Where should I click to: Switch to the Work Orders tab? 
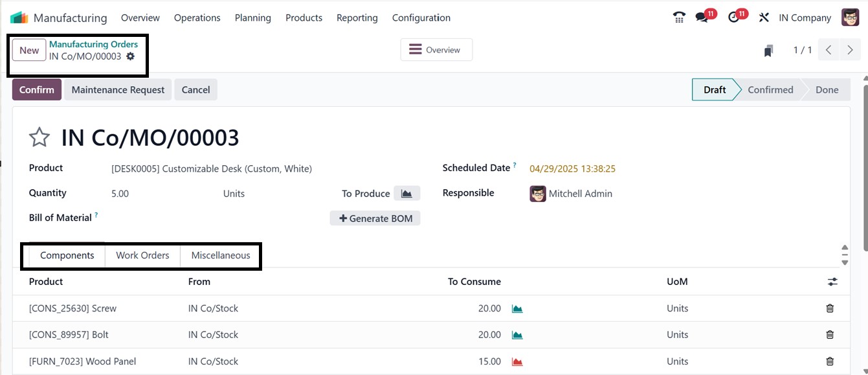(x=142, y=255)
